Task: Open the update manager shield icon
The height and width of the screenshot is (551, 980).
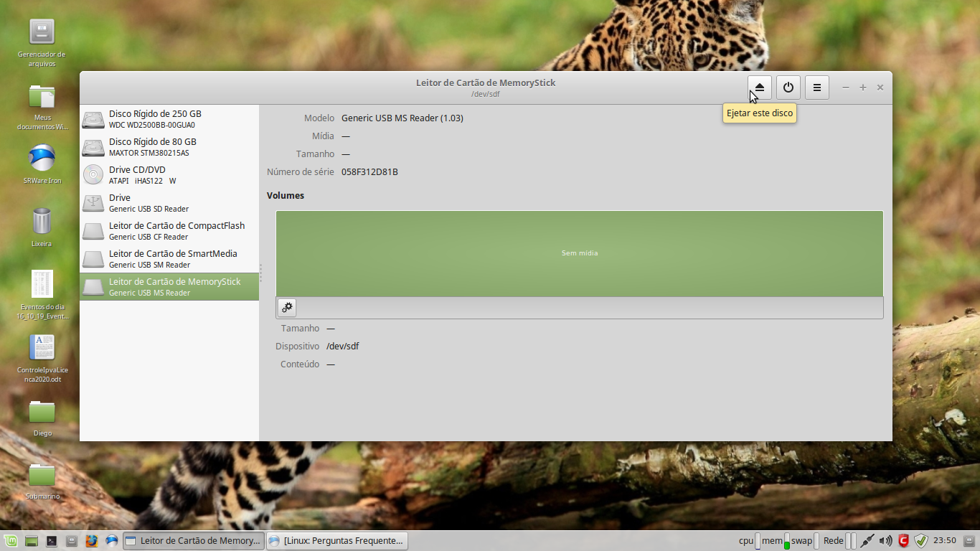Action: [921, 541]
